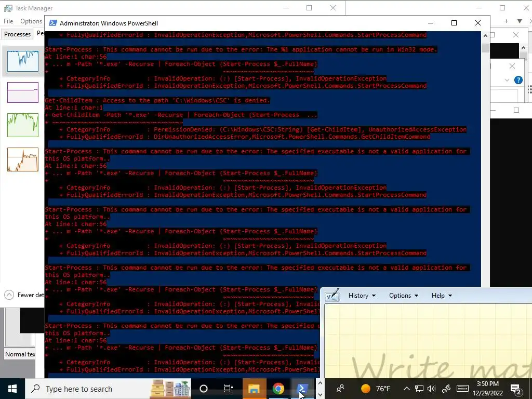Click the background console window scroll-up arrow

[523, 47]
